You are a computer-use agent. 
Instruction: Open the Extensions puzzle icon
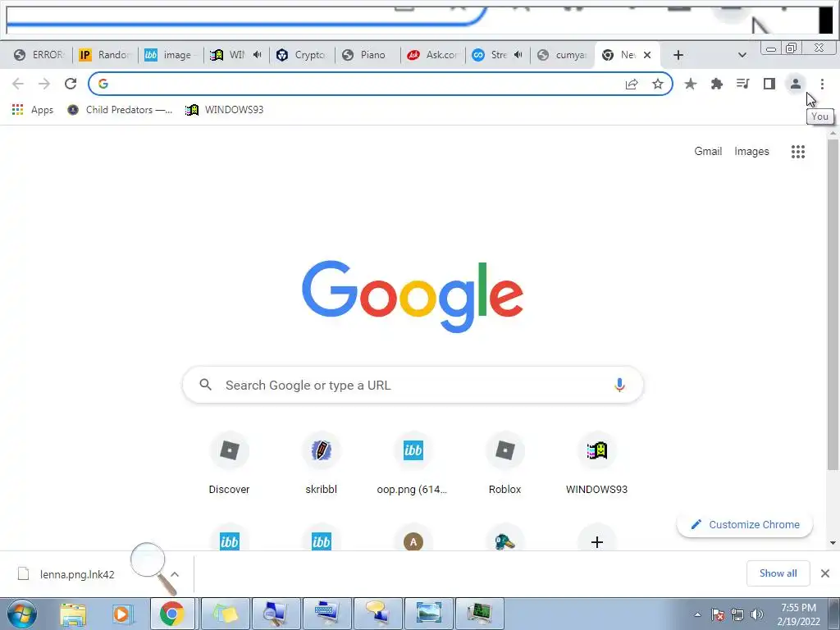point(717,84)
